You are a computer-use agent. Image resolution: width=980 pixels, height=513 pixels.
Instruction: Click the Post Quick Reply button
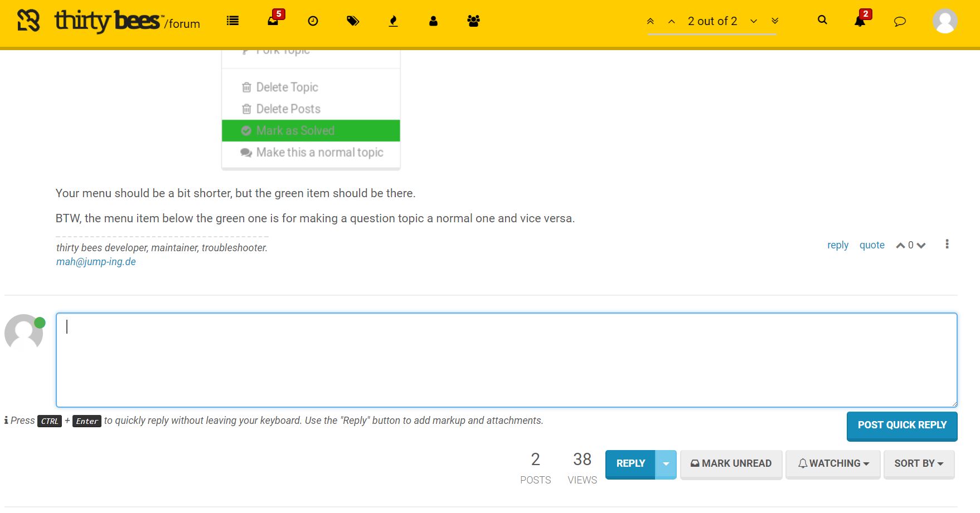901,426
